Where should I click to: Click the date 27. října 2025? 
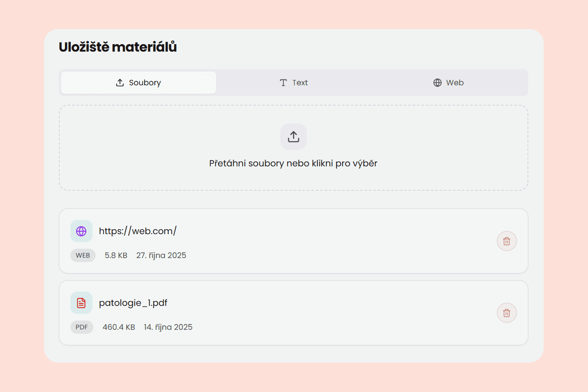(161, 255)
